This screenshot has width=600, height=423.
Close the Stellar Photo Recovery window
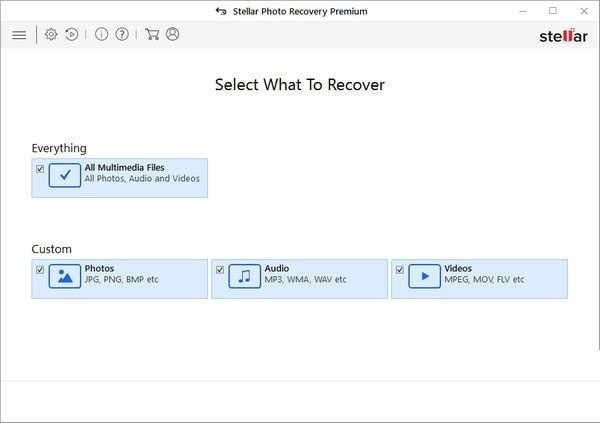tap(584, 11)
